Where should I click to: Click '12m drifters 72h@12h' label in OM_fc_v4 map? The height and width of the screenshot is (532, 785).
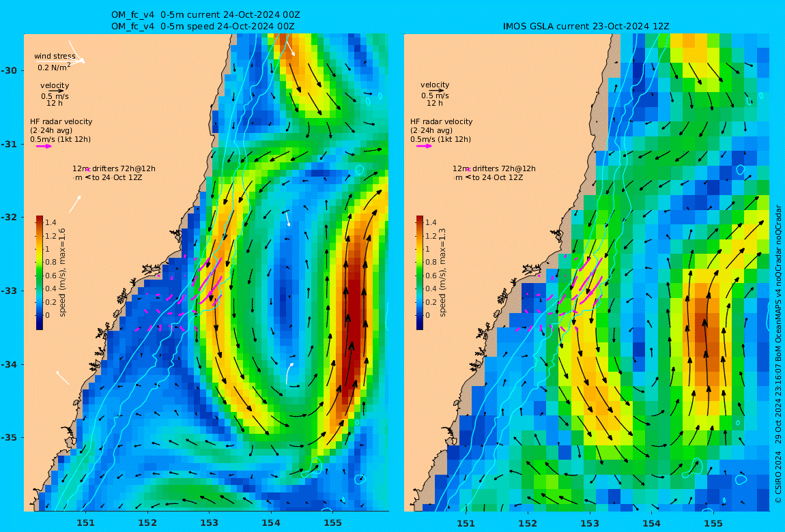(114, 168)
